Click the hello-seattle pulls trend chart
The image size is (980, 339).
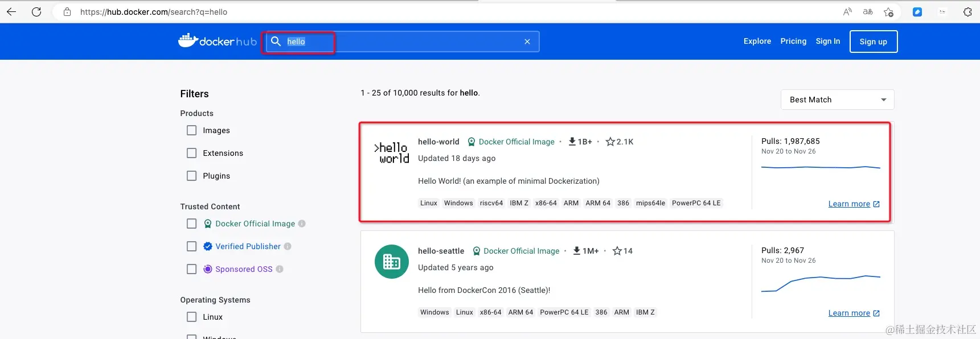point(821,283)
